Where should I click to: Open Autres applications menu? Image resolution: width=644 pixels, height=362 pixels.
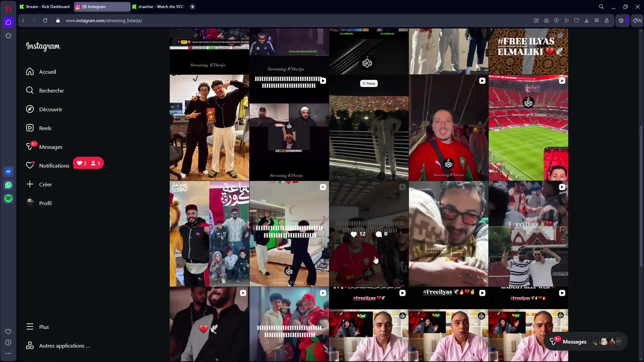click(64, 346)
